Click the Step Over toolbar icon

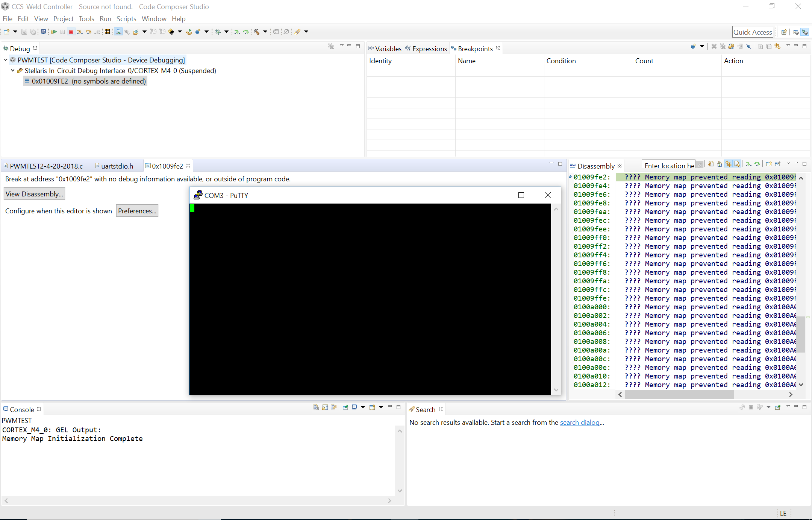89,32
